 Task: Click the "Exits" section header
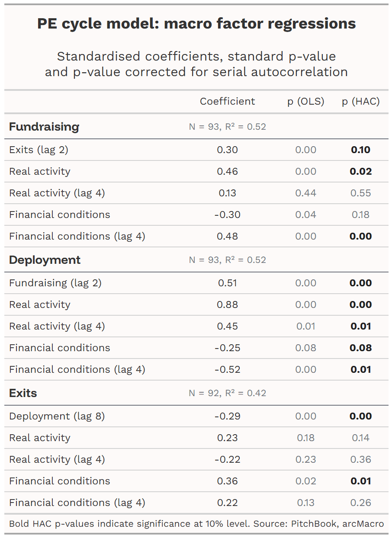pyautogui.click(x=21, y=393)
